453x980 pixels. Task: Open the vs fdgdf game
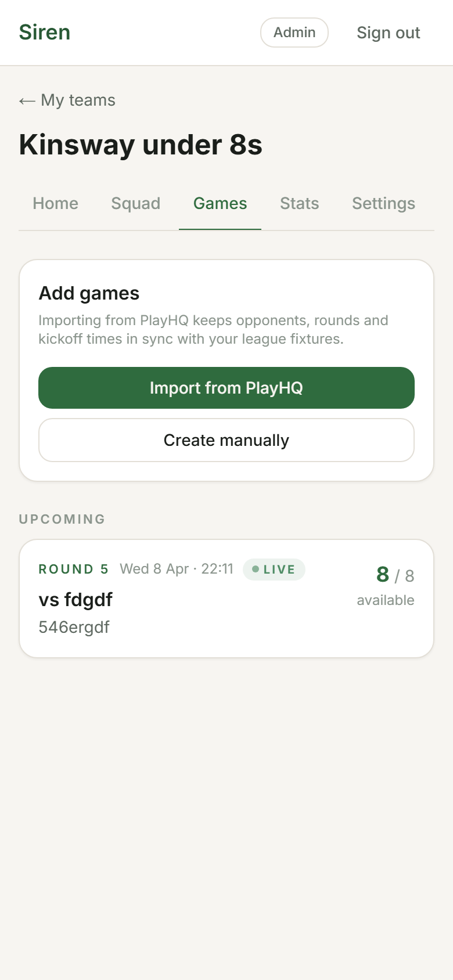coord(75,600)
